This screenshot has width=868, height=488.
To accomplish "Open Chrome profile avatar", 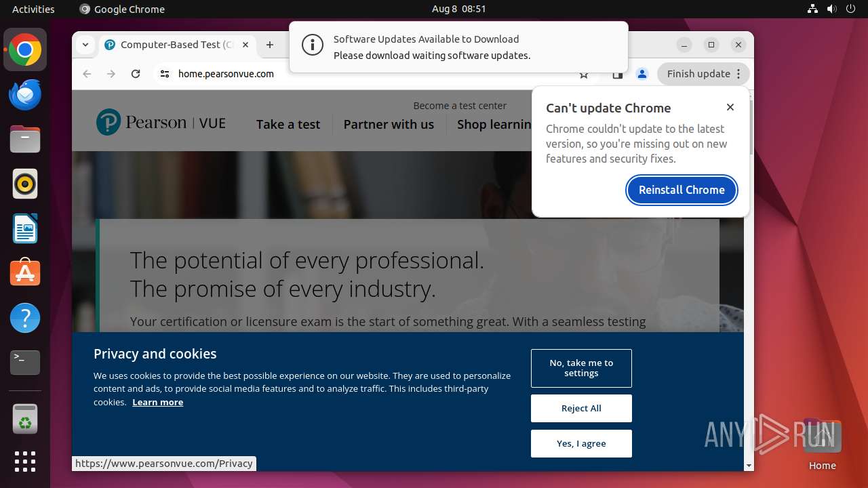I will click(642, 74).
